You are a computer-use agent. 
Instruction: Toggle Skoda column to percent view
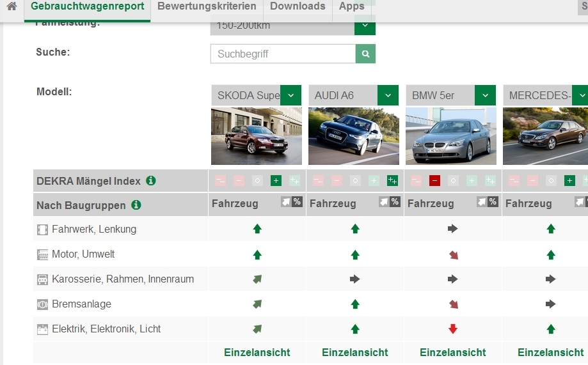pos(297,202)
